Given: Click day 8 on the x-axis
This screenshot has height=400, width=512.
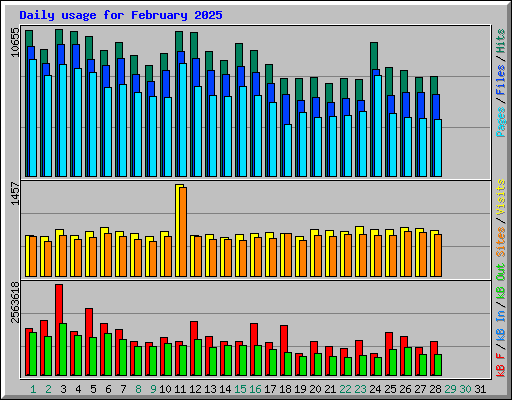Looking at the screenshot, I should pos(138,389).
